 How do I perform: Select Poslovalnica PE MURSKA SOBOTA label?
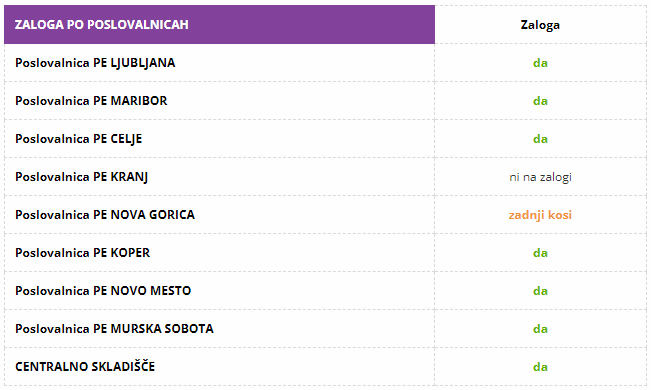coord(115,329)
